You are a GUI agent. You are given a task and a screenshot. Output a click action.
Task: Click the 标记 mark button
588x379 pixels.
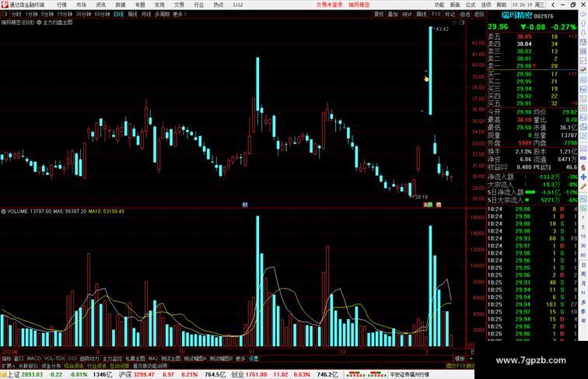[450, 14]
